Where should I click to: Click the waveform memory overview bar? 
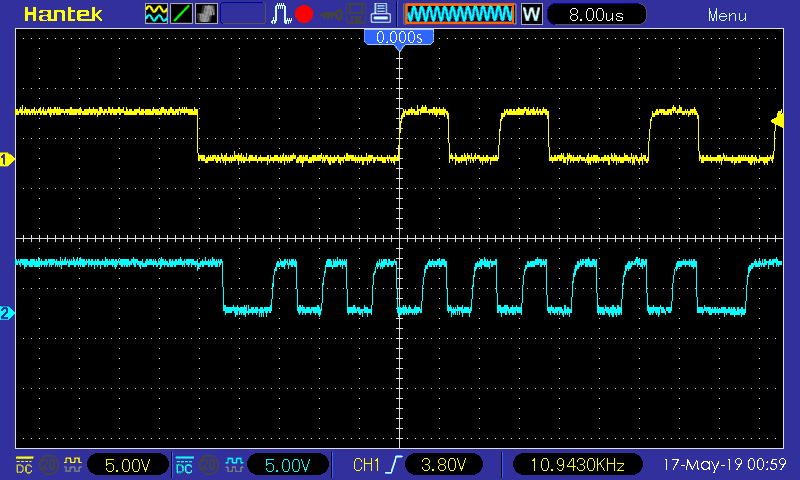460,14
